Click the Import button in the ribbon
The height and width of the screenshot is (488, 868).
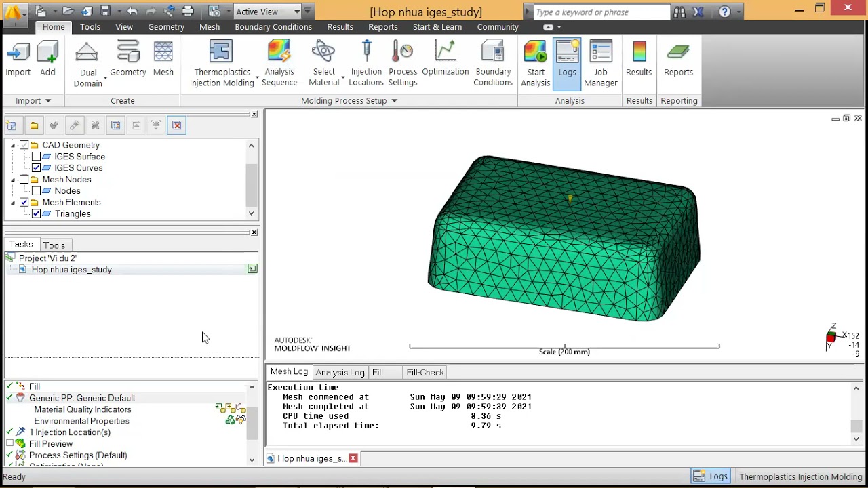click(x=18, y=59)
